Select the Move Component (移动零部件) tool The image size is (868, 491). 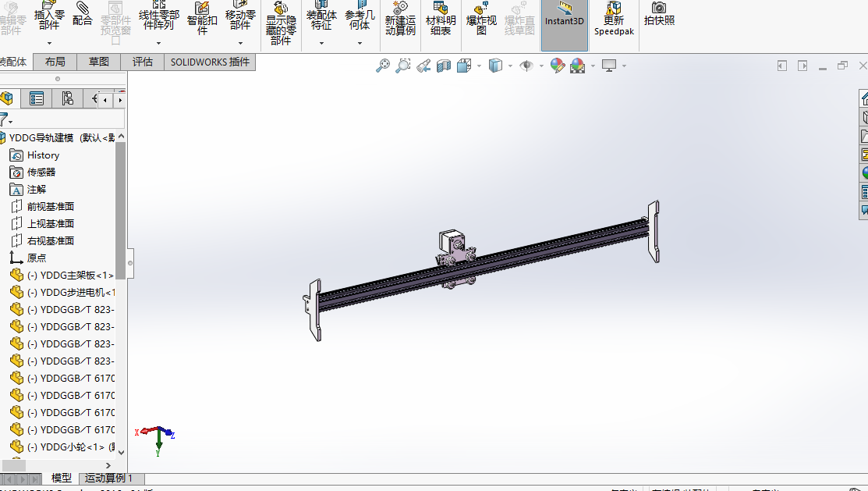click(240, 16)
